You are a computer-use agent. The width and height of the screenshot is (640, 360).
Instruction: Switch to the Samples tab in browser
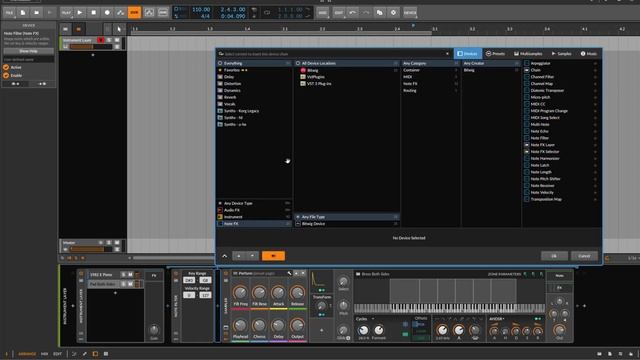[562, 53]
